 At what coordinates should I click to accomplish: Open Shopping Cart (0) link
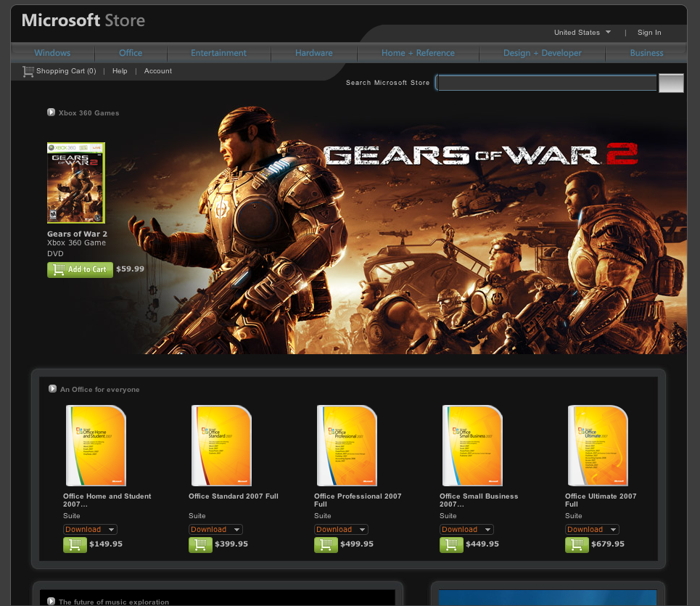66,71
